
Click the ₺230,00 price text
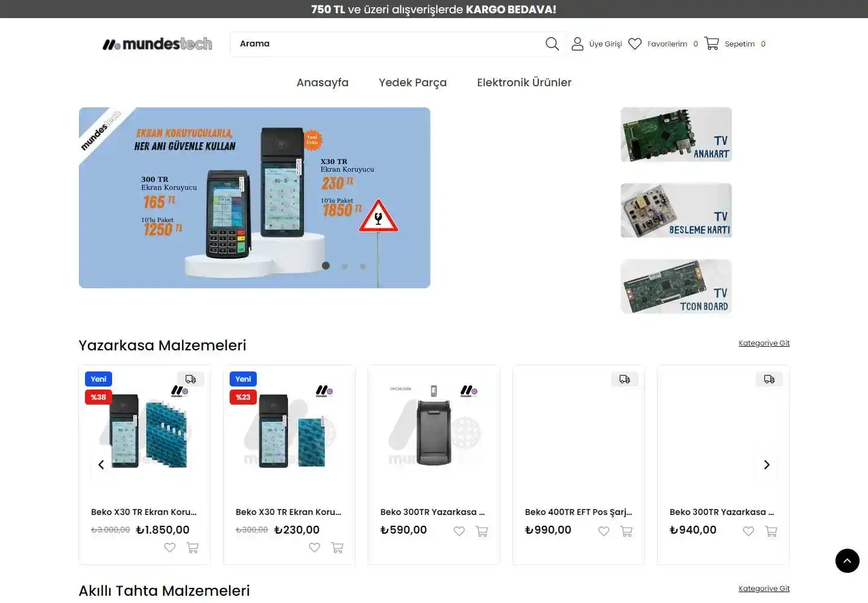coord(297,530)
